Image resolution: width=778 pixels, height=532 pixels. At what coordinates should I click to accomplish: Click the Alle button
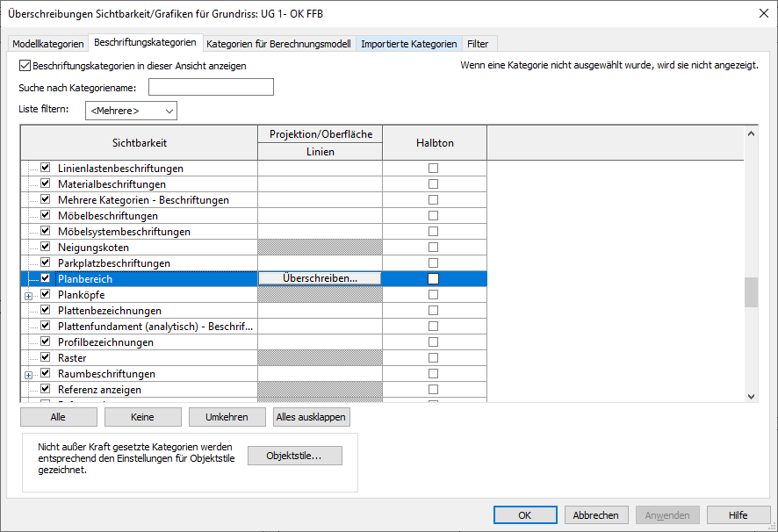(58, 417)
